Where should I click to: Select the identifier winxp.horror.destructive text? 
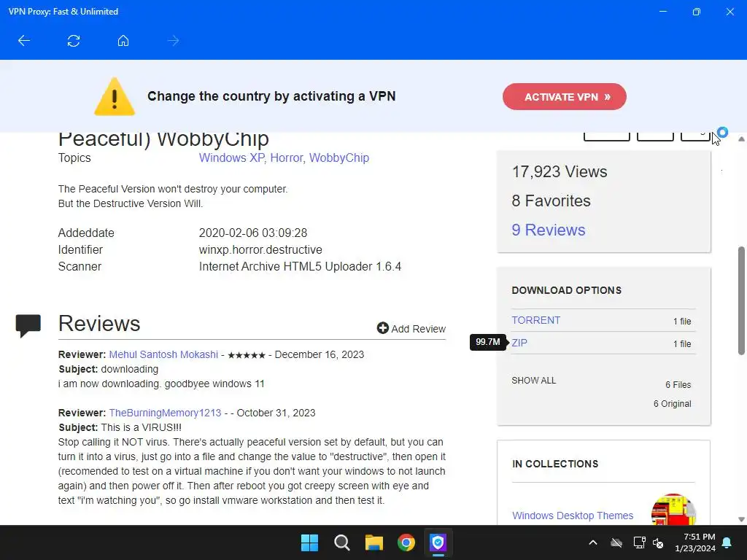(260, 249)
